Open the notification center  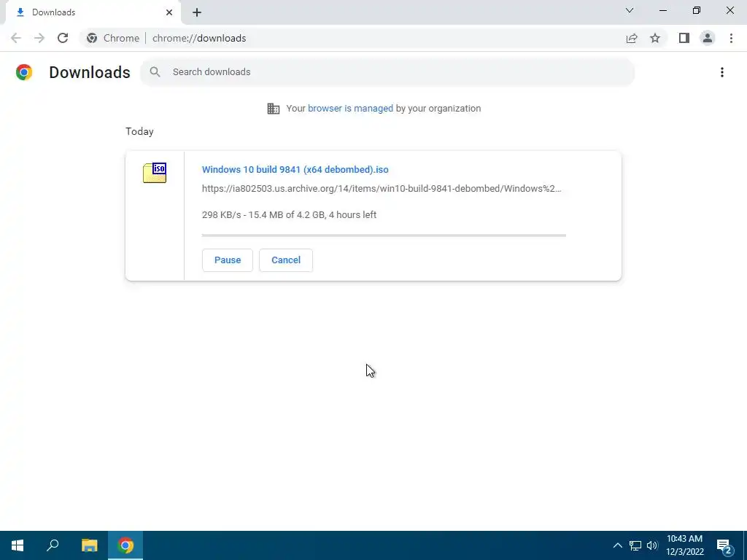[x=724, y=545]
